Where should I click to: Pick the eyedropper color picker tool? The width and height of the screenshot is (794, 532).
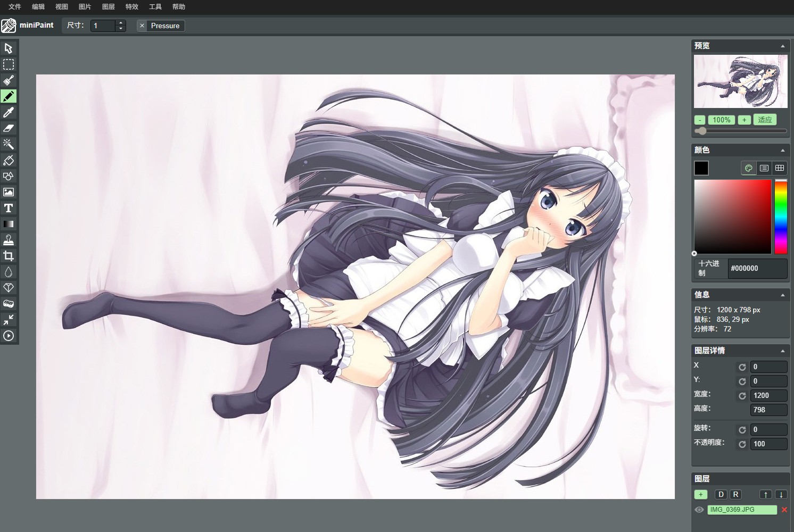(9, 112)
